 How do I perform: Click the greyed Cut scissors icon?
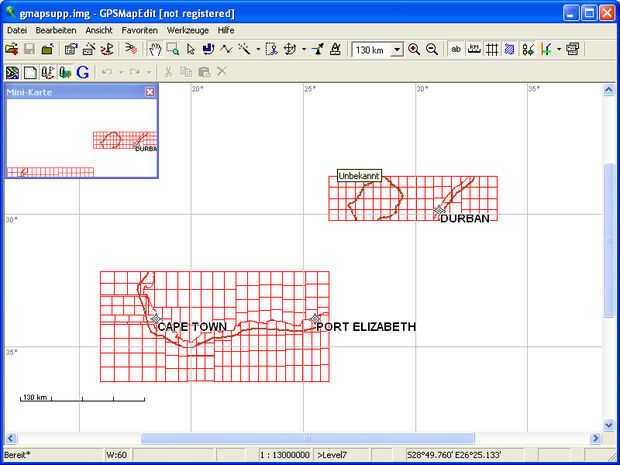click(x=168, y=72)
